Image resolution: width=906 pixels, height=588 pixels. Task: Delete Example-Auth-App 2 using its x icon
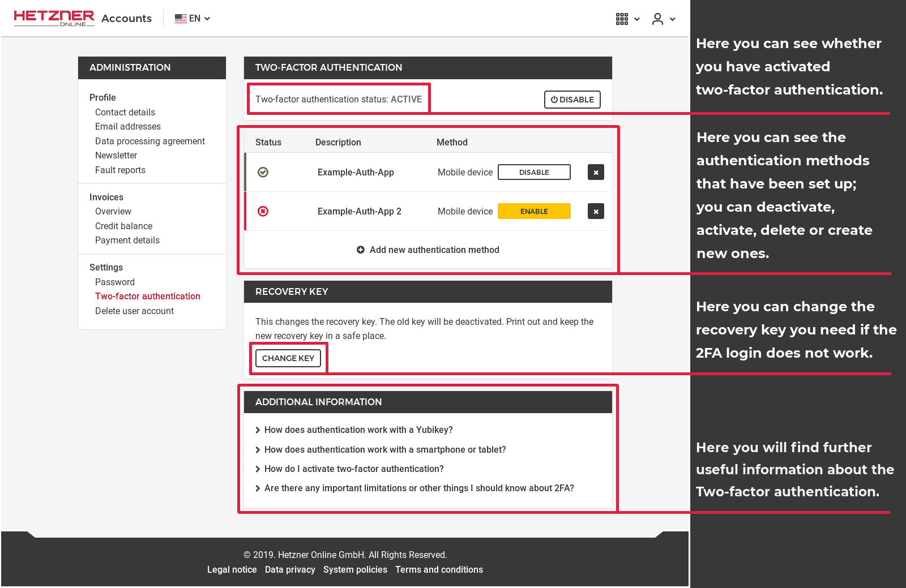[596, 211]
